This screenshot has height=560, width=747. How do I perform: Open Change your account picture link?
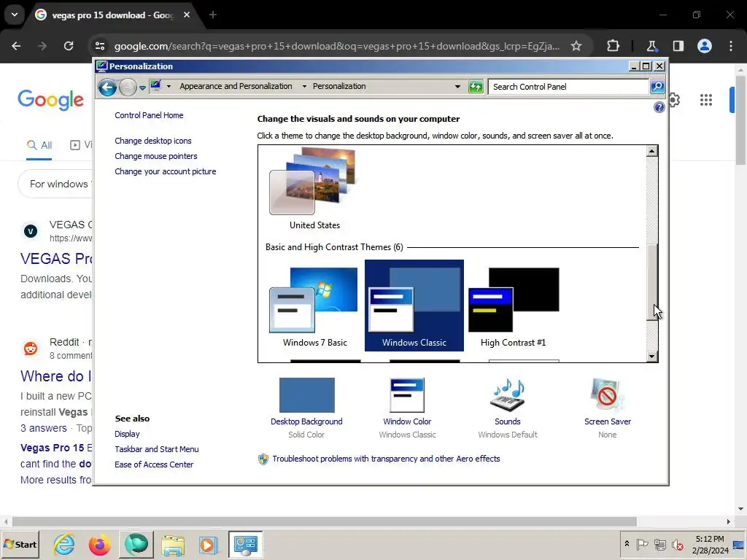(166, 171)
